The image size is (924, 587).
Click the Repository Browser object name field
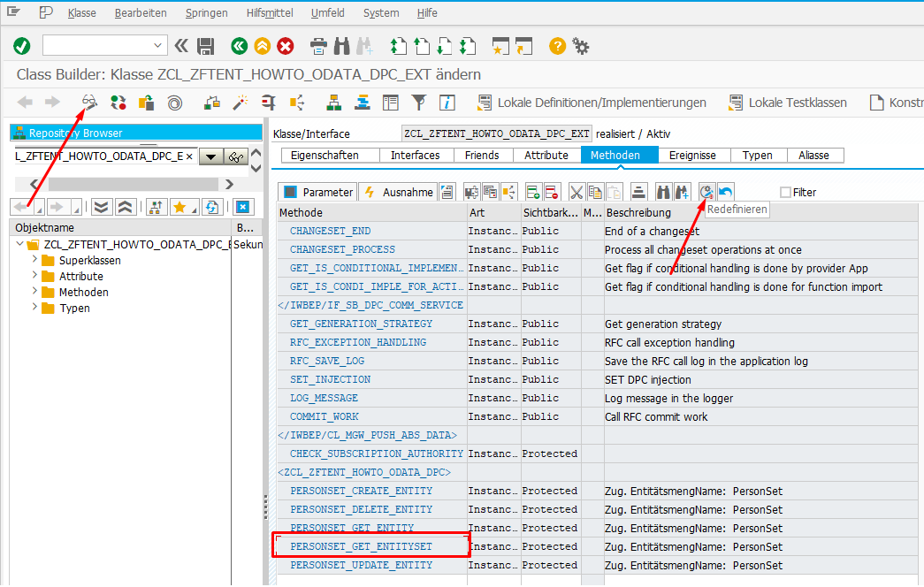(x=105, y=156)
